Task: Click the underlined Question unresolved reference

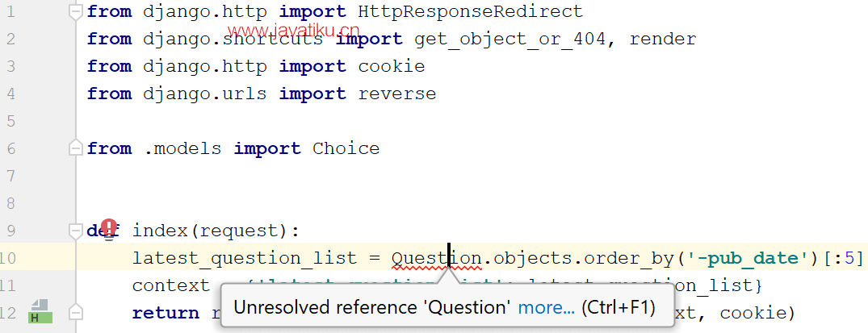Action: [x=436, y=258]
